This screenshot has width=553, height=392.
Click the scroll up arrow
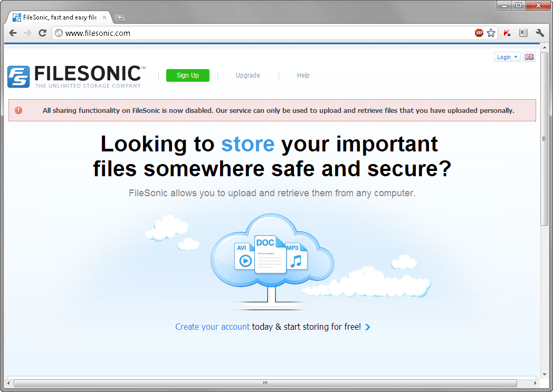[x=544, y=47]
